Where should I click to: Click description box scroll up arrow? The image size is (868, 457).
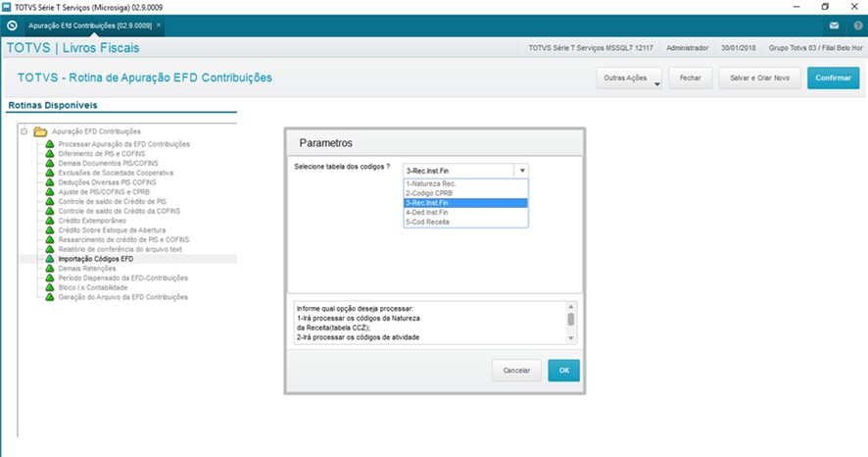coord(571,307)
